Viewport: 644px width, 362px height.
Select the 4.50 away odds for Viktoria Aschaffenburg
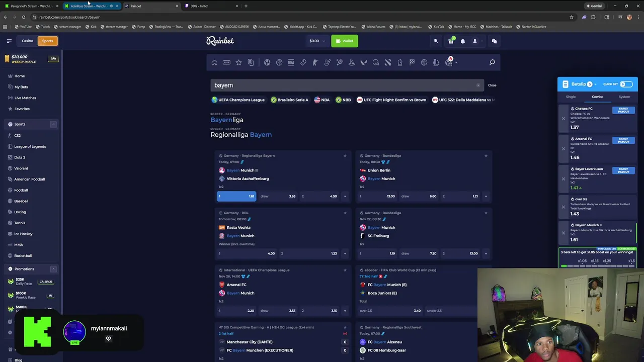(x=319, y=196)
